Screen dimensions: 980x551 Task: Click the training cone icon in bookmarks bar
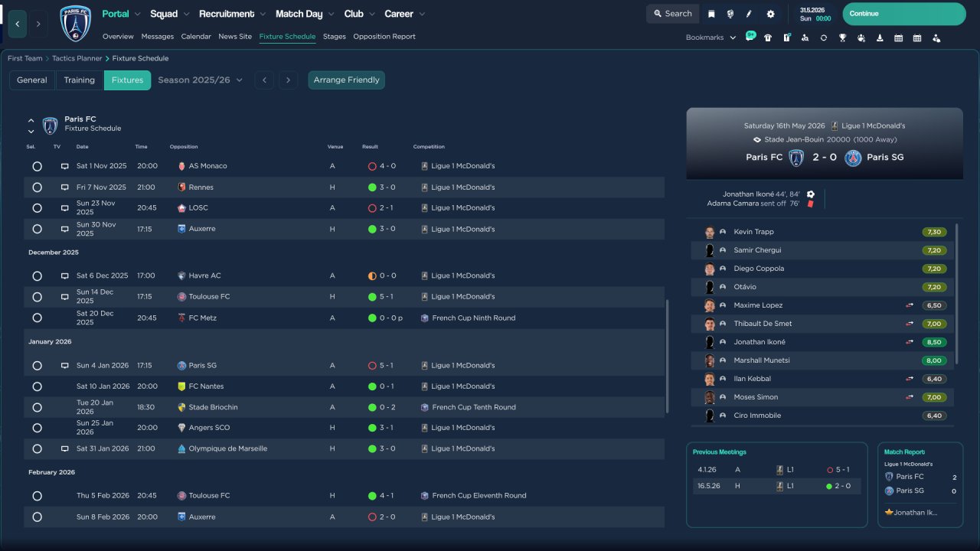(880, 37)
